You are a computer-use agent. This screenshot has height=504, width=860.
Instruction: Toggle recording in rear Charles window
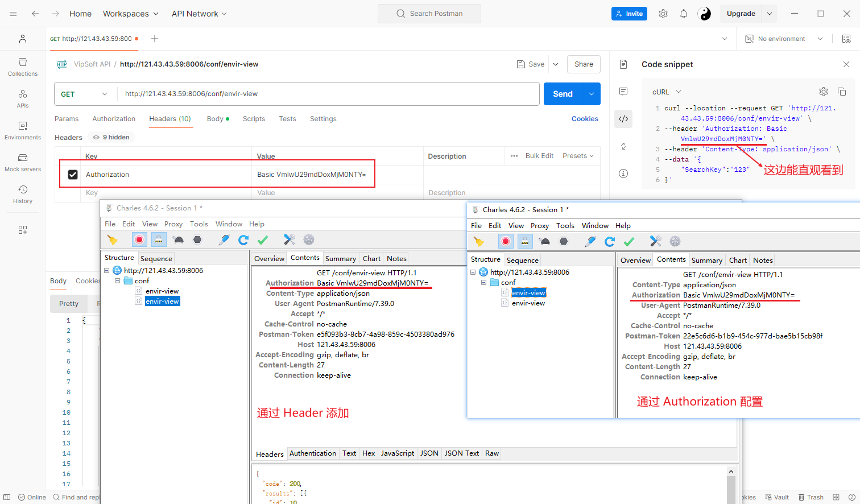click(x=139, y=239)
